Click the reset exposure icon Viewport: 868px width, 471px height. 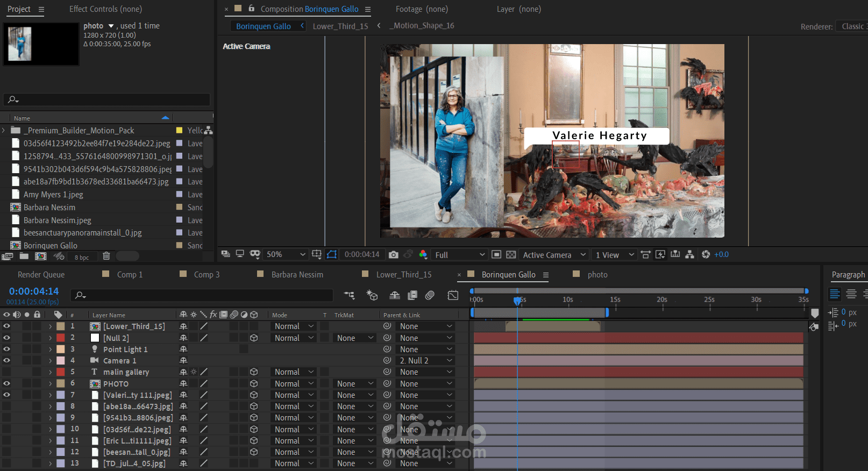point(706,254)
